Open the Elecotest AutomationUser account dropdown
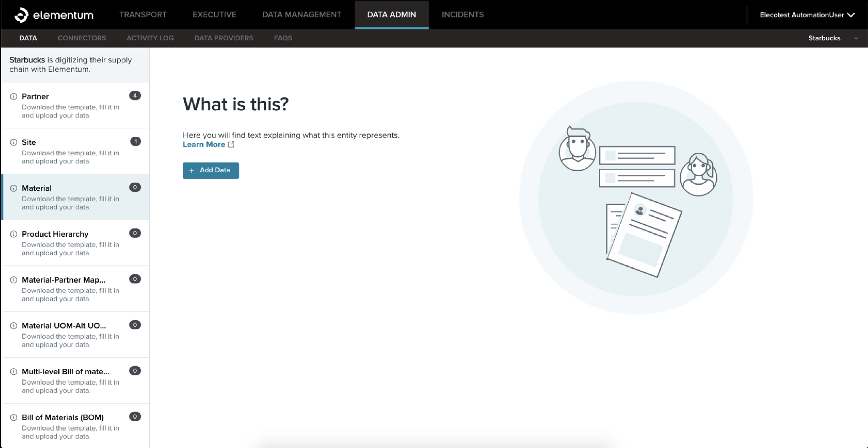Screen dimensions: 868x448 807,15
